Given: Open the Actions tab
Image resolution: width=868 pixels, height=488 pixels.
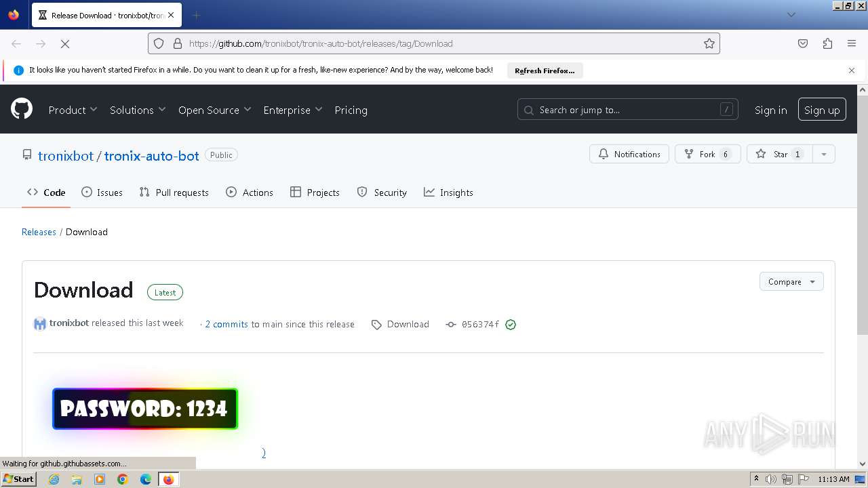Looking at the screenshot, I should pos(250,192).
